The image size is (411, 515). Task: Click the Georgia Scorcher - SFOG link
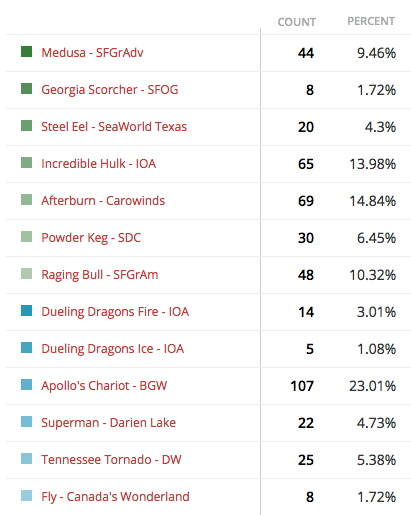tap(110, 90)
